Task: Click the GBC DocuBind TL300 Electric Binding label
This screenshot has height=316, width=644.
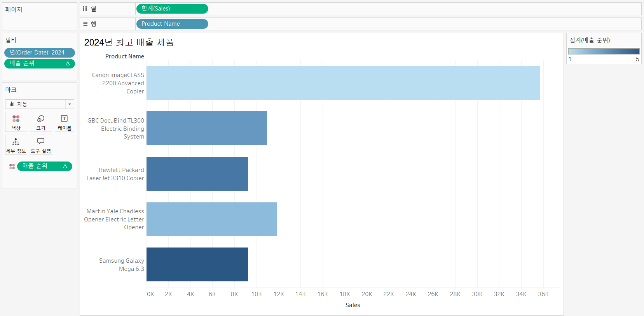Action: (115, 128)
